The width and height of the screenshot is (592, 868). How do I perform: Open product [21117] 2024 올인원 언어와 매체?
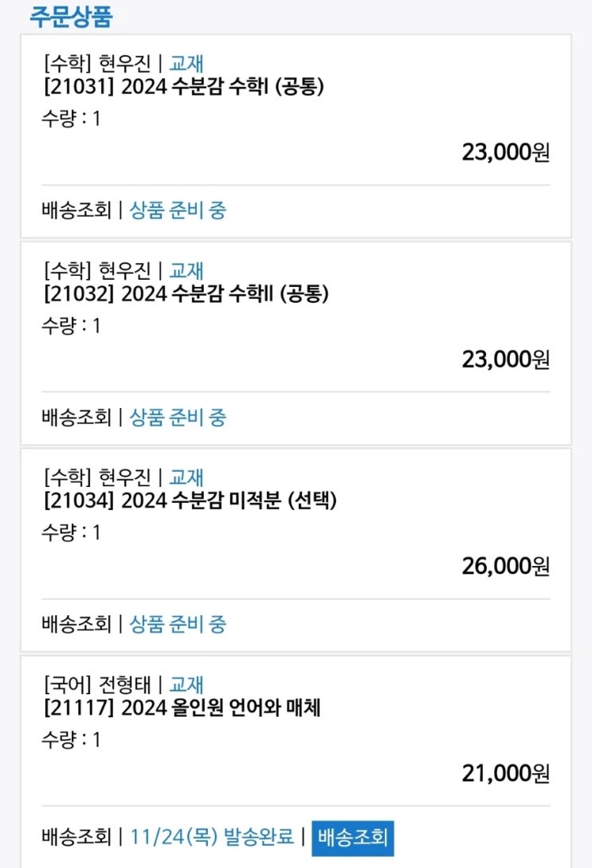tap(181, 708)
